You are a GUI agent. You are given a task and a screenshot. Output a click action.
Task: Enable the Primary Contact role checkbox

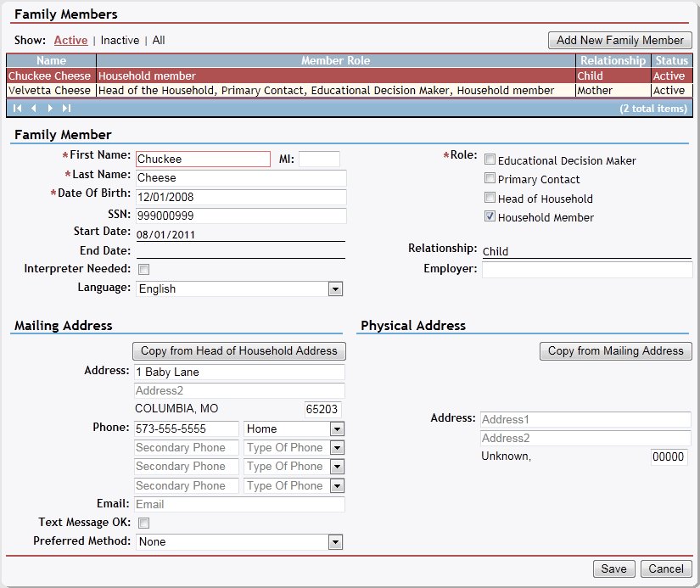coord(490,178)
